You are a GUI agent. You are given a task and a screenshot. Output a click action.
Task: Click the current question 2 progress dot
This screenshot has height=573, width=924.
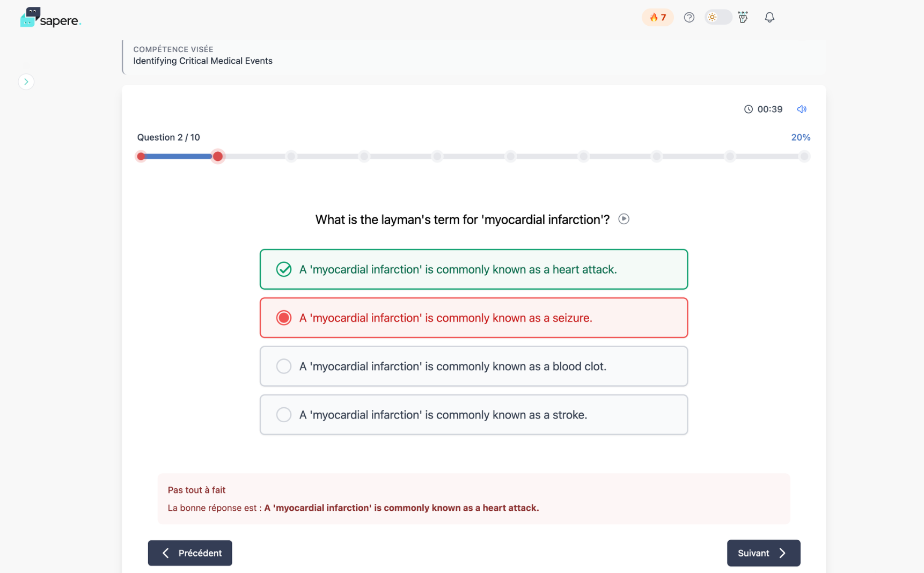pyautogui.click(x=218, y=157)
